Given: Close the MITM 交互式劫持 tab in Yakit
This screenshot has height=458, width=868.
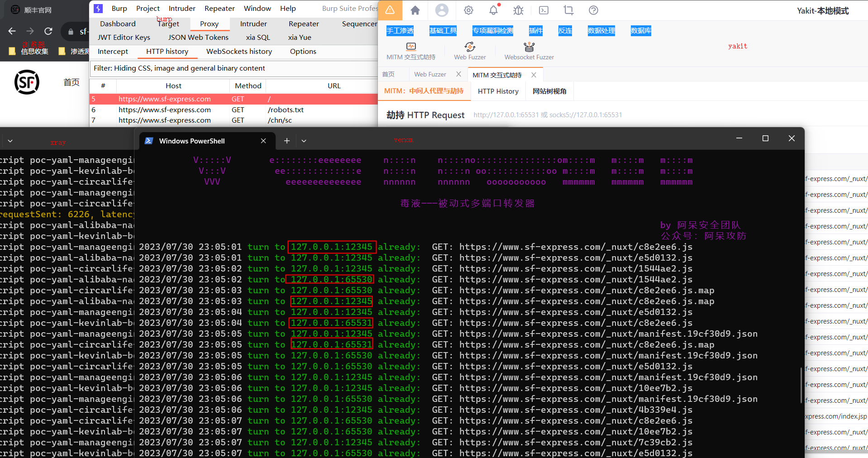Looking at the screenshot, I should [x=534, y=75].
